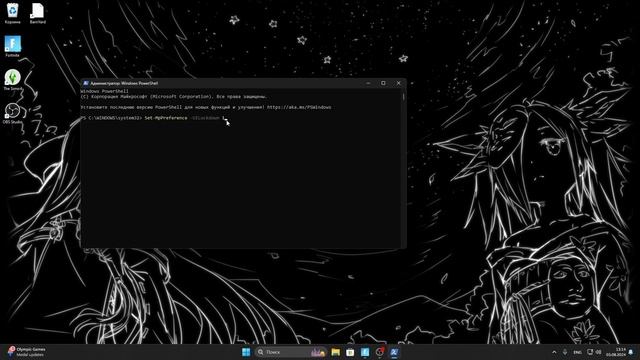This screenshot has height=360, width=640.
Task: Open the white file shortcut beside Recycle Bin
Action: pyautogui.click(x=37, y=13)
